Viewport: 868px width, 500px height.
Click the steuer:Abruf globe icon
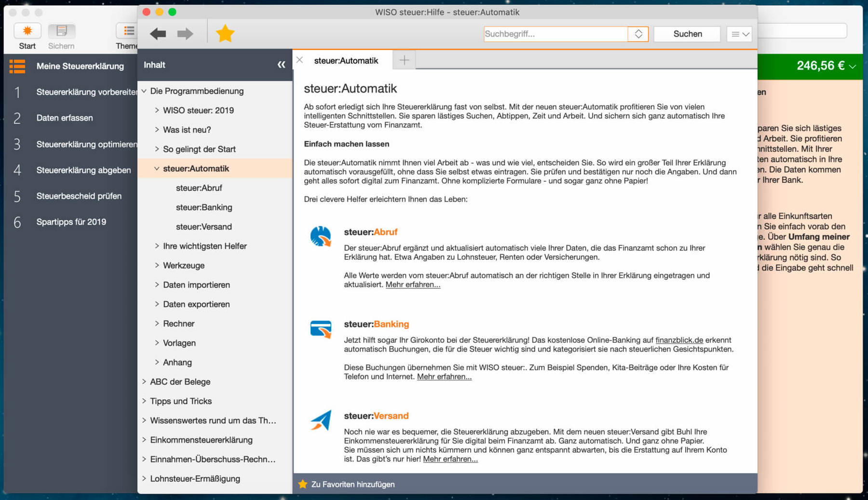[x=321, y=237]
